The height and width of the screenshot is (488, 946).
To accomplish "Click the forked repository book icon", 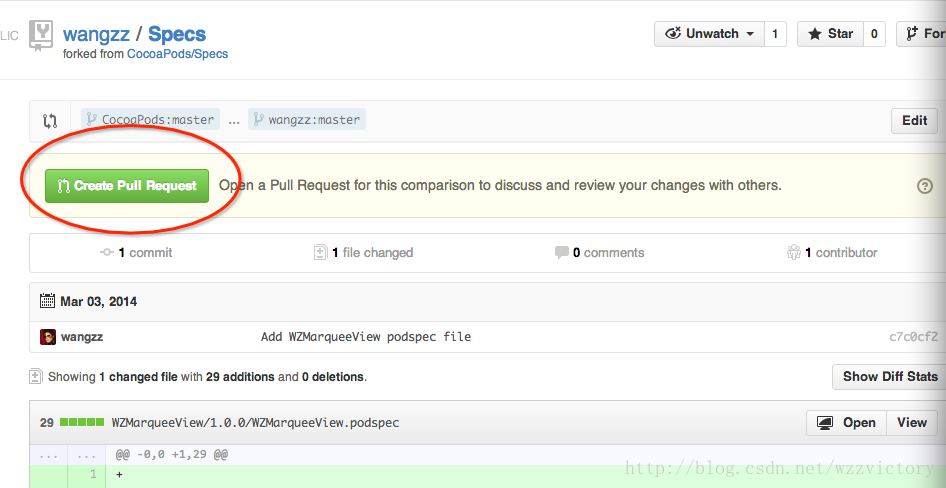I will [x=41, y=36].
